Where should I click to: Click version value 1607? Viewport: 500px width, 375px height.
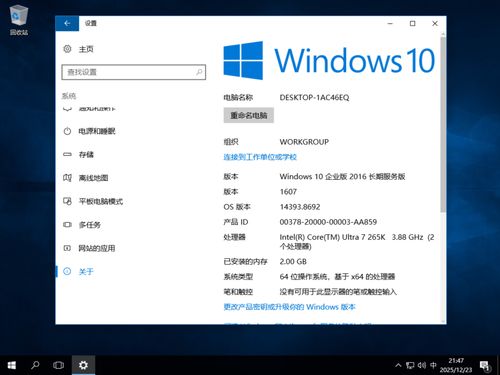click(x=288, y=192)
